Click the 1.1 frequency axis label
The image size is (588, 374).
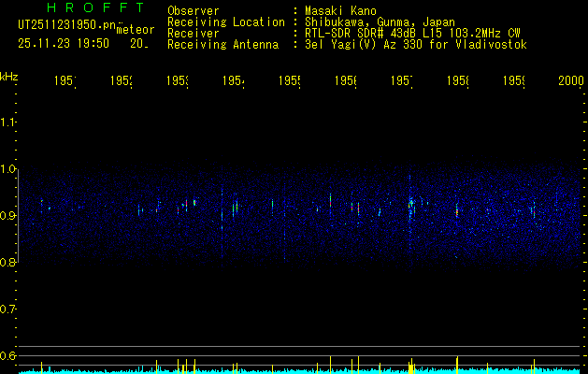7,122
